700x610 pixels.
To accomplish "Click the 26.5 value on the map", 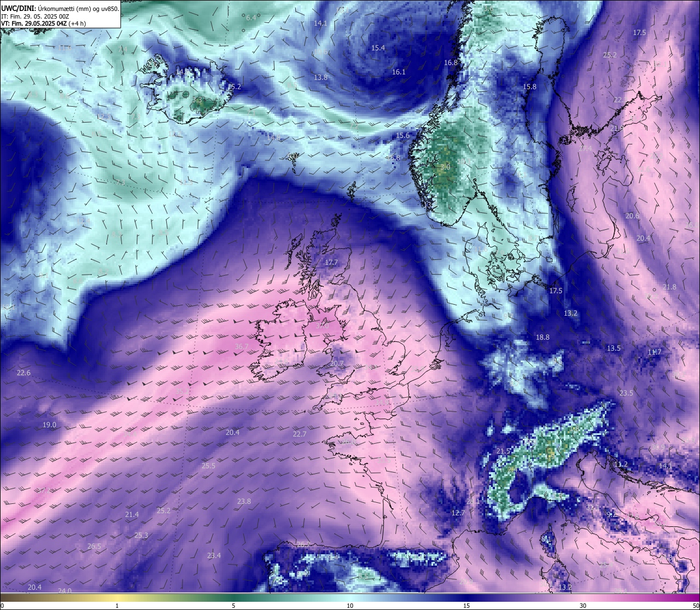I will click(x=94, y=546).
